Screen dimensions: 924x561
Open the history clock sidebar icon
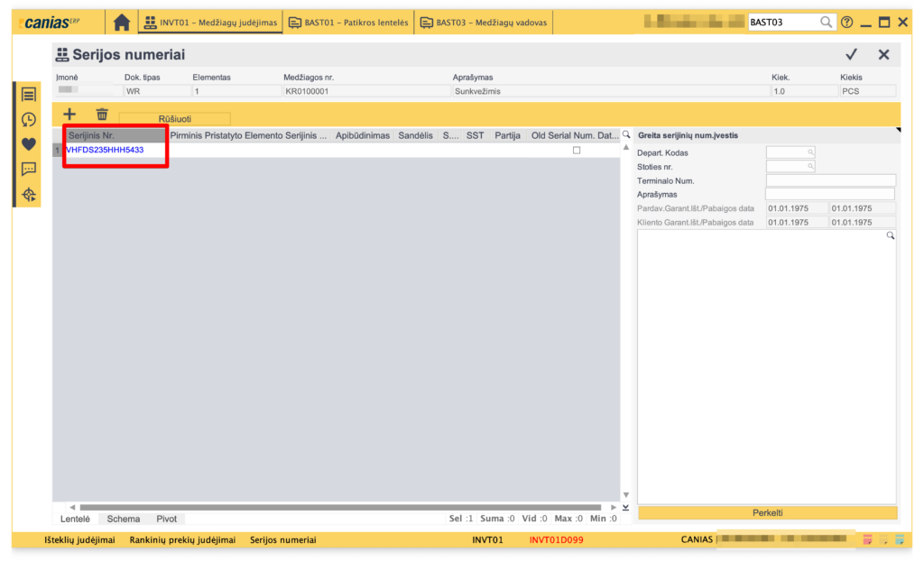pyautogui.click(x=29, y=119)
